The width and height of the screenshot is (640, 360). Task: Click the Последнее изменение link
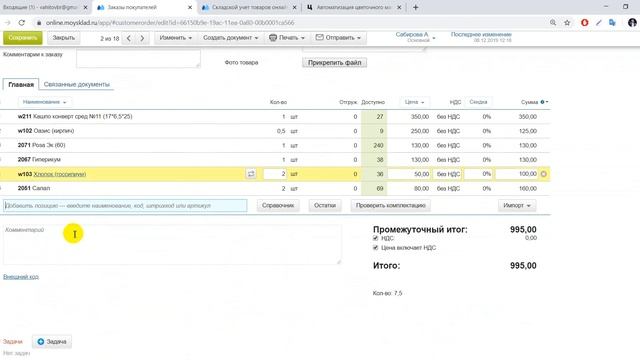(x=481, y=35)
